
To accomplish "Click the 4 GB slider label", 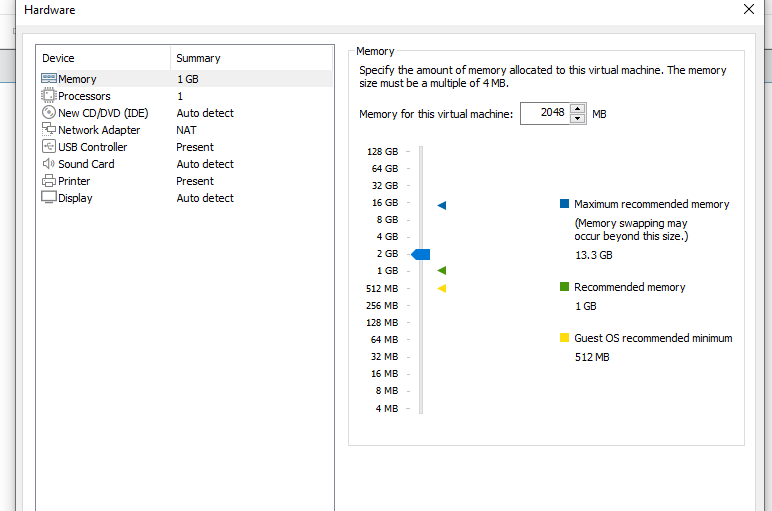I will [x=387, y=236].
